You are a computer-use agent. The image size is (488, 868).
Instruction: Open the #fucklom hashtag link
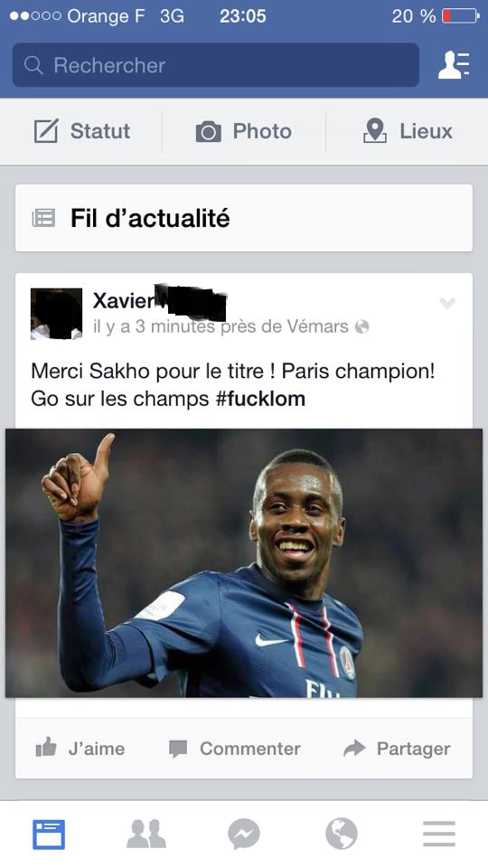click(260, 399)
